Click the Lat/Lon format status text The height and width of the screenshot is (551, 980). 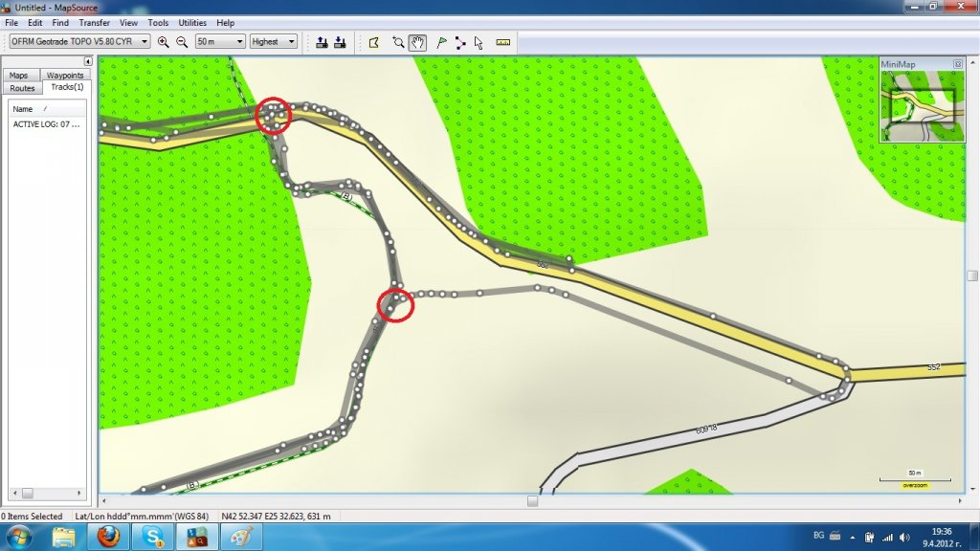click(x=142, y=517)
